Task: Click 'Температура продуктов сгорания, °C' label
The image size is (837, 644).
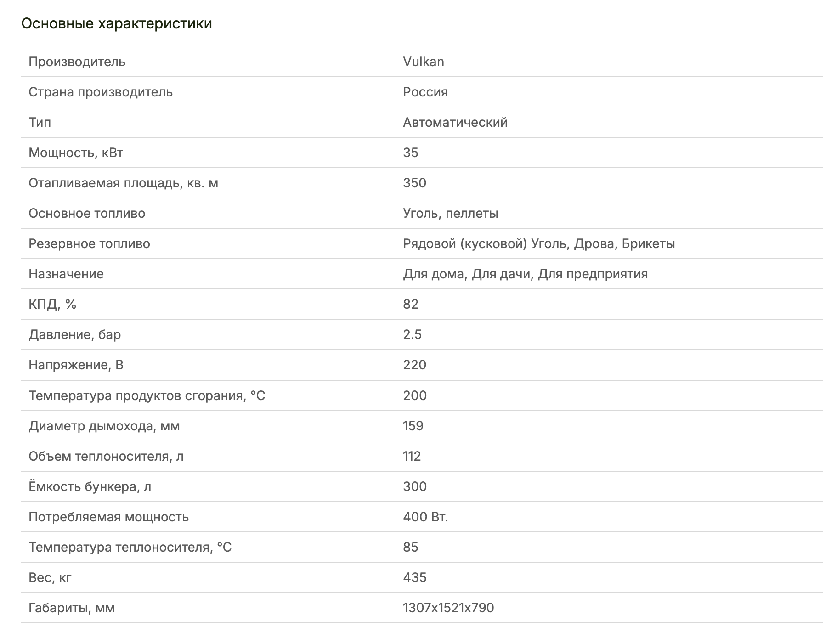Action: [147, 395]
